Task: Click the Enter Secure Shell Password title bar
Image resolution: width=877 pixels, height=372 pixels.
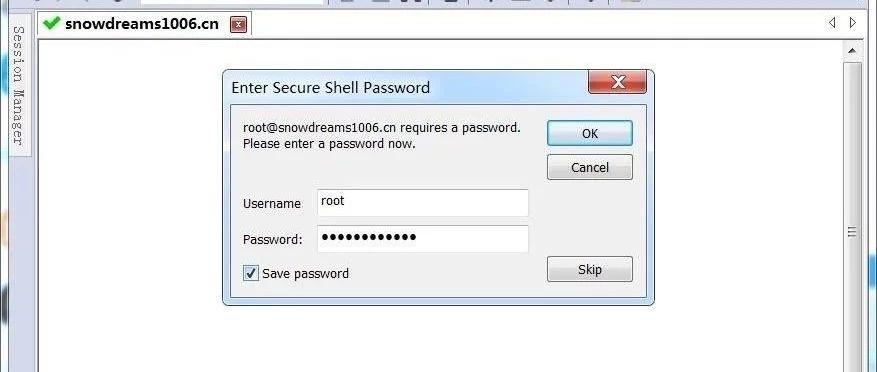Action: [408, 87]
